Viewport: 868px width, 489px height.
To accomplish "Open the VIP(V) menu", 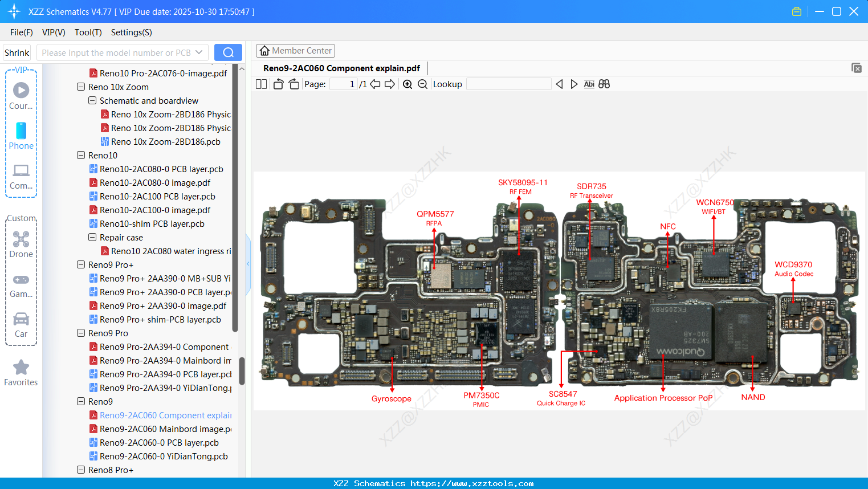I will tap(54, 32).
